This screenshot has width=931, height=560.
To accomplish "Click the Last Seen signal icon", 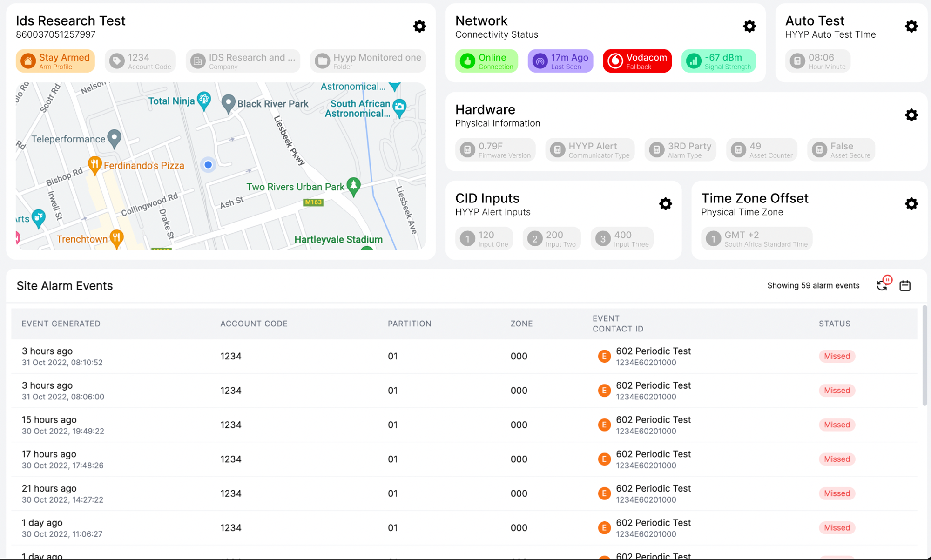I will coord(540,61).
